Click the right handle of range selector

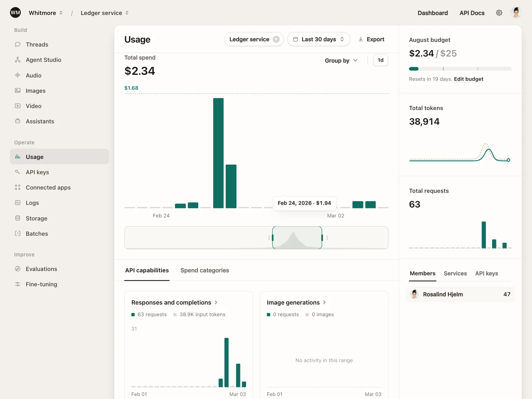[322, 238]
